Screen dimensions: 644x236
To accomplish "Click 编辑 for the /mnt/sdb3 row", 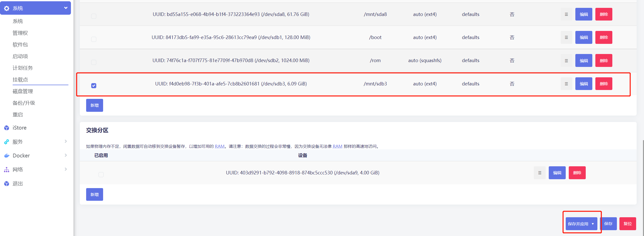I will point(584,84).
